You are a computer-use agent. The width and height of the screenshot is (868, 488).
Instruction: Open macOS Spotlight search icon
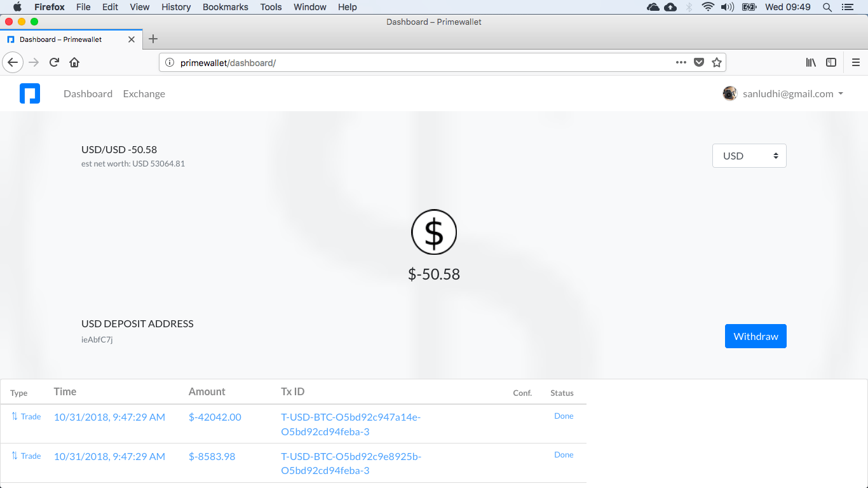827,7
